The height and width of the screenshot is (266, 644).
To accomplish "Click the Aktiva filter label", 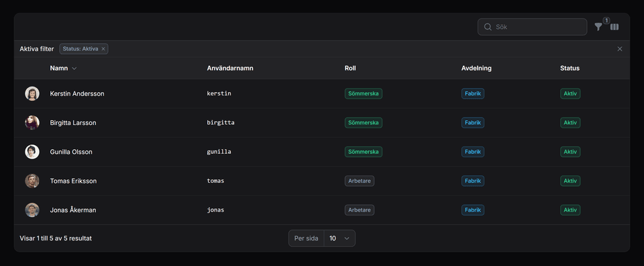I will pyautogui.click(x=36, y=49).
